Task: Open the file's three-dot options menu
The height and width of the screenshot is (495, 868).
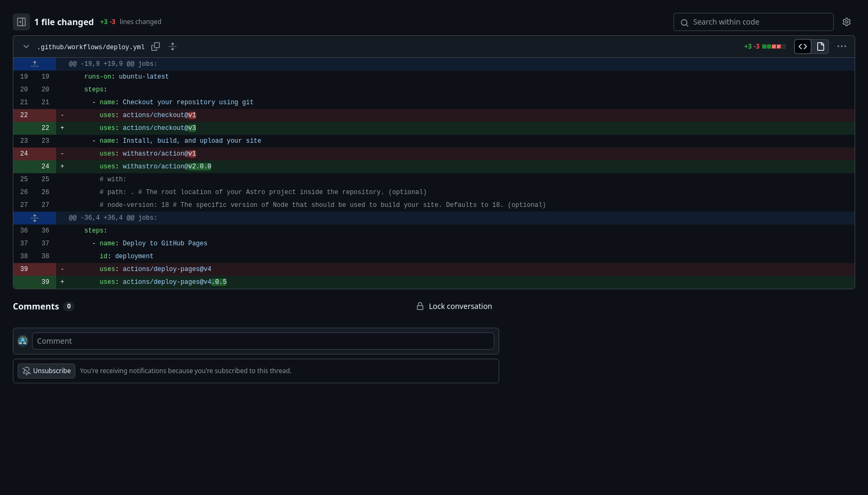Action: (842, 47)
